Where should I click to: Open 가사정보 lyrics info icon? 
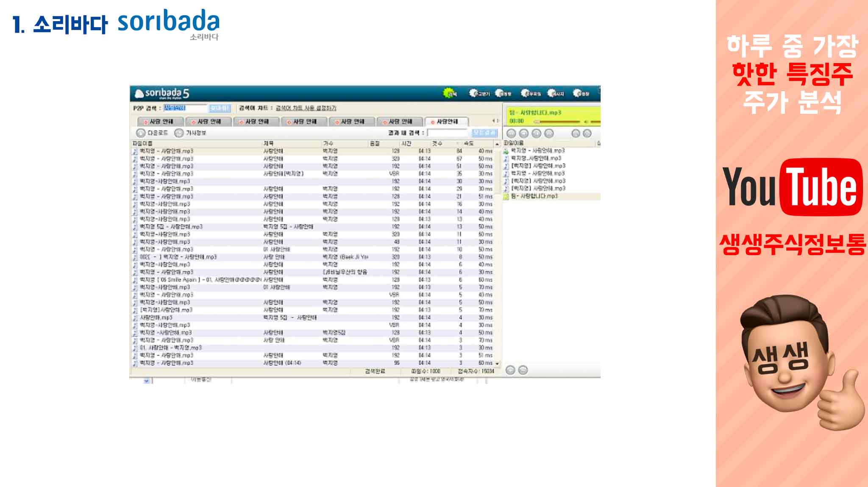click(179, 133)
